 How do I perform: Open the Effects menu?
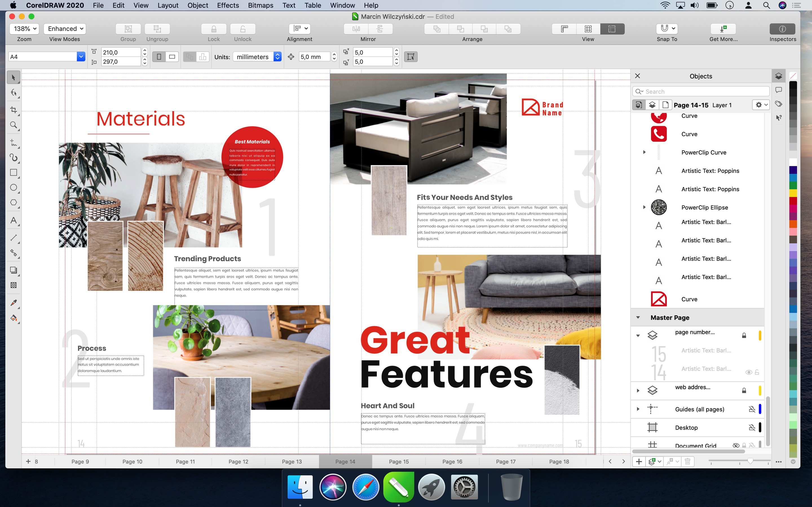coord(228,5)
